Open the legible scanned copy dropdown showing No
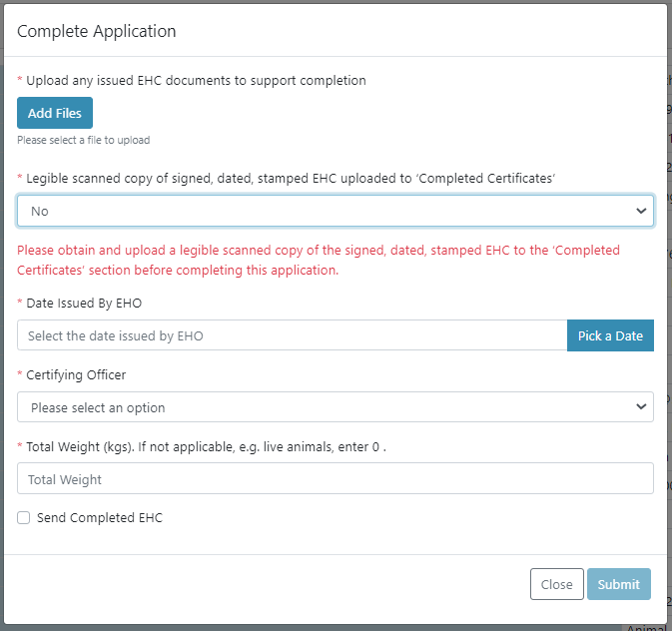 point(336,211)
